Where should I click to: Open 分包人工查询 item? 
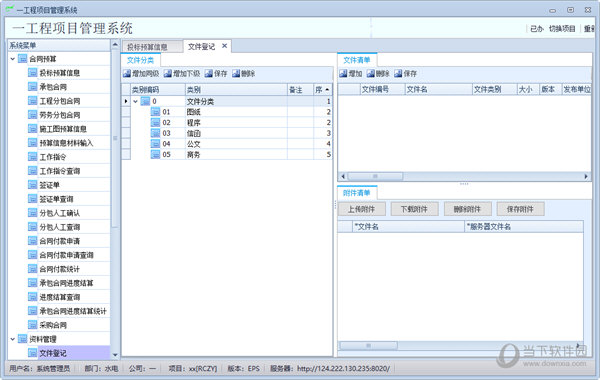59,227
